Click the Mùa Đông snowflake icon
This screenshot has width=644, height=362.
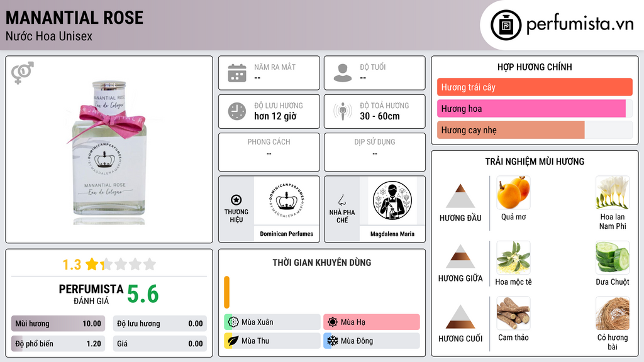333,341
